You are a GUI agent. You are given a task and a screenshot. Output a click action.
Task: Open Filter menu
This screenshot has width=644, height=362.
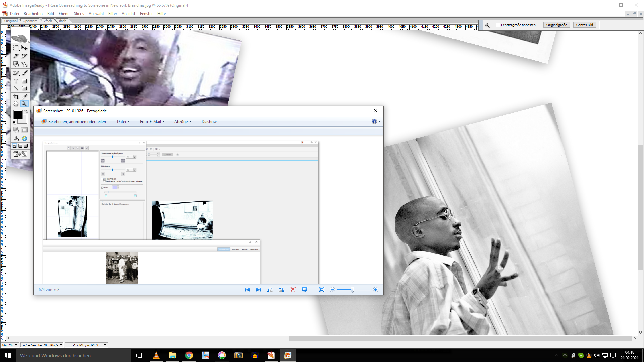[113, 14]
